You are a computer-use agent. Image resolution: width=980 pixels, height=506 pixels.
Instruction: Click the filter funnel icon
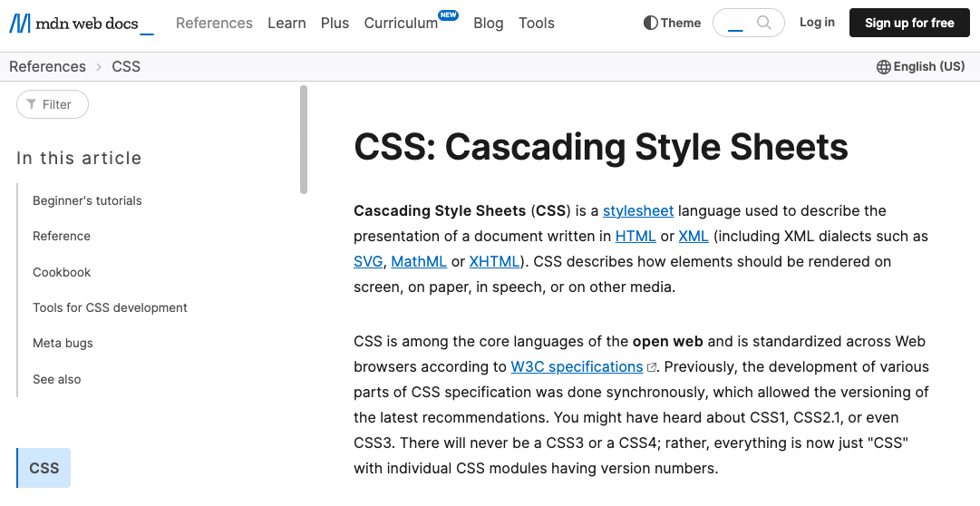tap(32, 104)
